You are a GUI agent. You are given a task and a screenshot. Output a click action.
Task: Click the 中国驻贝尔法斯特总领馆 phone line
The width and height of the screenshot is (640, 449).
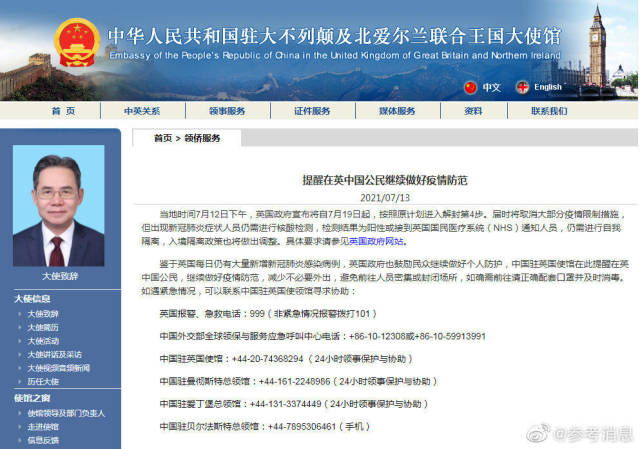coord(264,426)
